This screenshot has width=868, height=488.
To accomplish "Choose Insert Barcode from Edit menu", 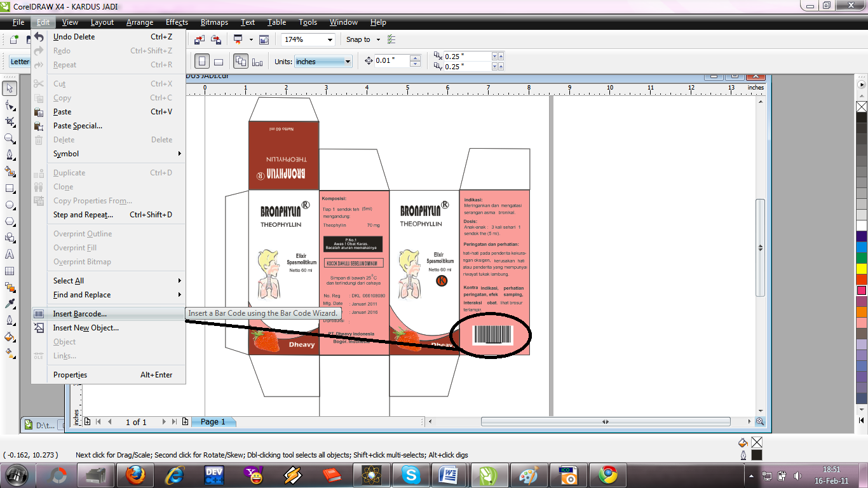I will [x=109, y=314].
